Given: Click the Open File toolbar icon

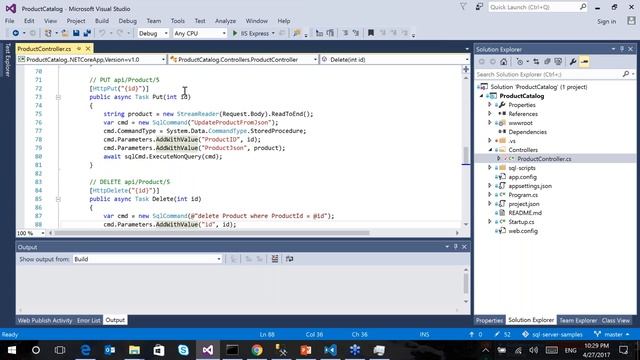Looking at the screenshot, I should point(65,33).
